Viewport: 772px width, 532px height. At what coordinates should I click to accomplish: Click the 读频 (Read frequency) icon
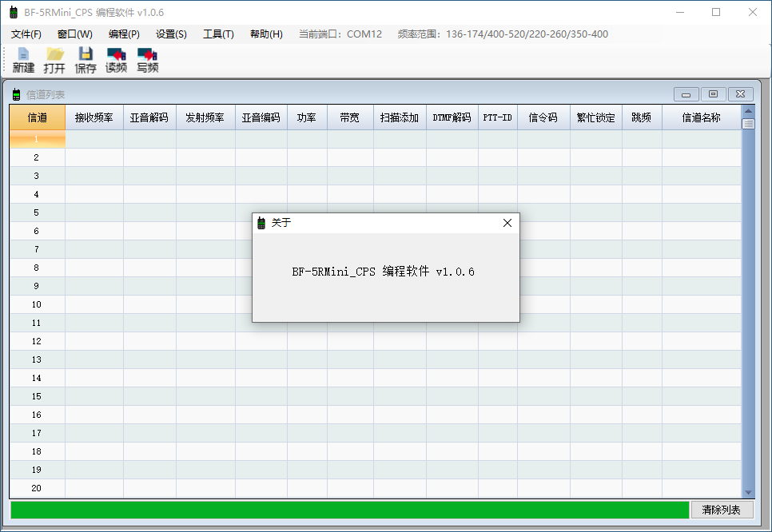(117, 54)
